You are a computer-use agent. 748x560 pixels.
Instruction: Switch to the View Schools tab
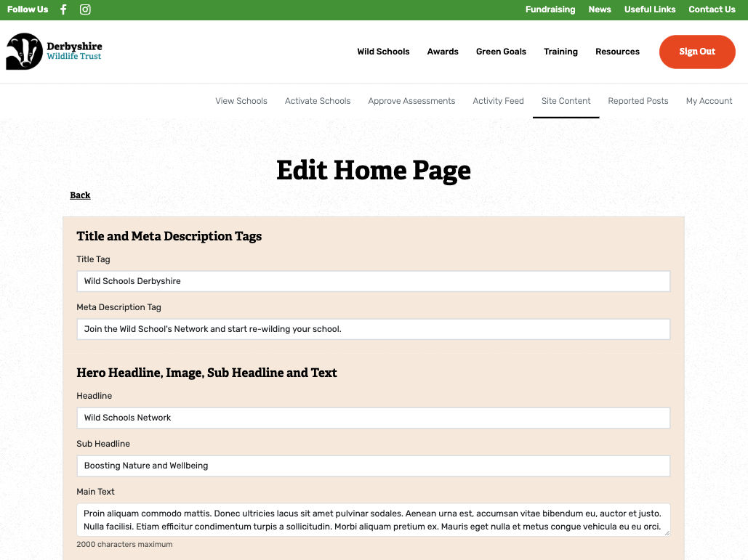click(x=241, y=101)
